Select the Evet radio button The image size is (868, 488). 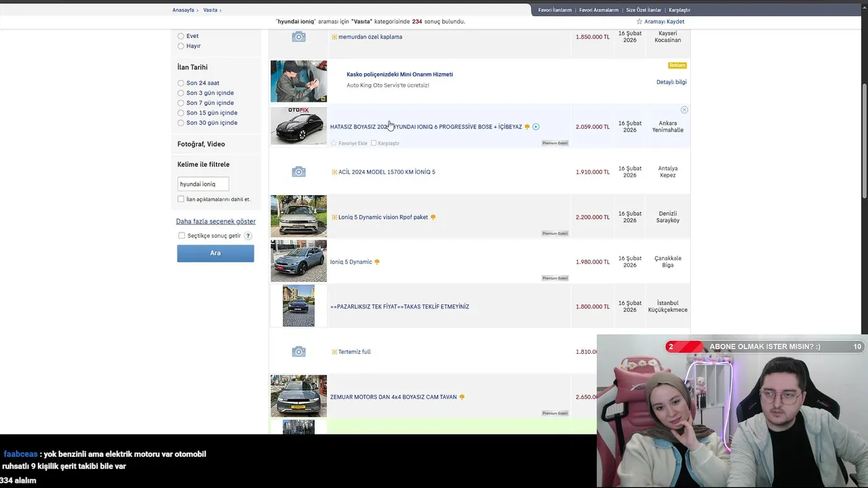point(180,36)
